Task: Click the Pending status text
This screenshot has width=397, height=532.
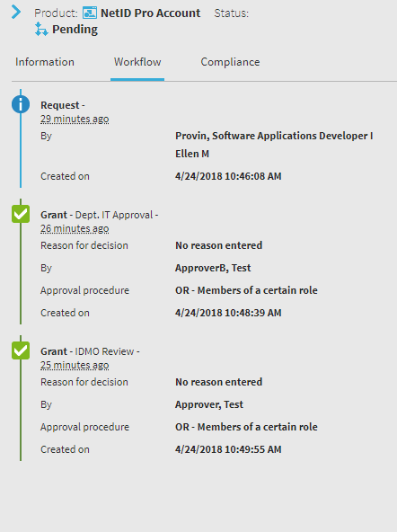Action: pyautogui.click(x=75, y=29)
